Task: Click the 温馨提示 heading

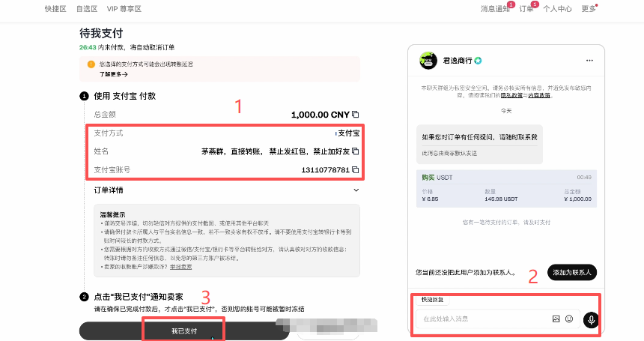Action: tap(112, 214)
